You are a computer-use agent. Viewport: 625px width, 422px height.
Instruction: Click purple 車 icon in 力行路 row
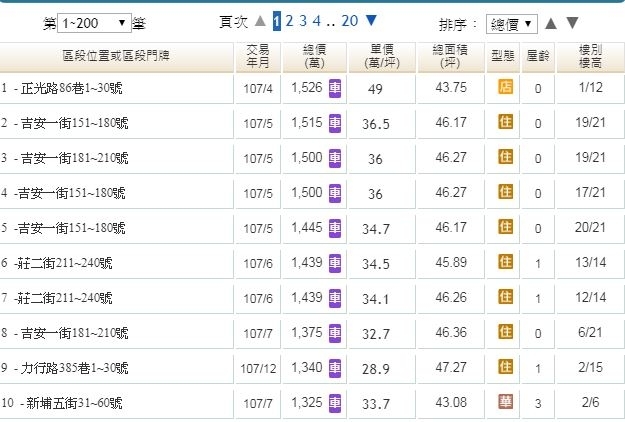click(334, 367)
